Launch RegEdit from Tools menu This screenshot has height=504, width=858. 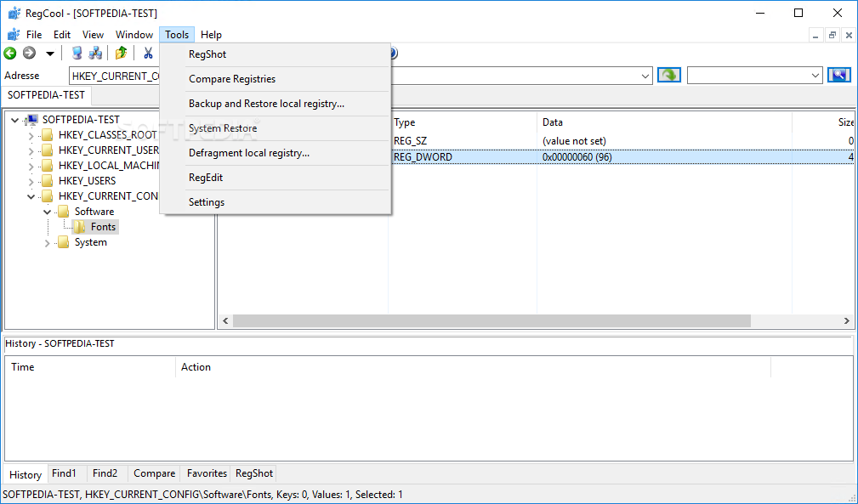(276, 177)
